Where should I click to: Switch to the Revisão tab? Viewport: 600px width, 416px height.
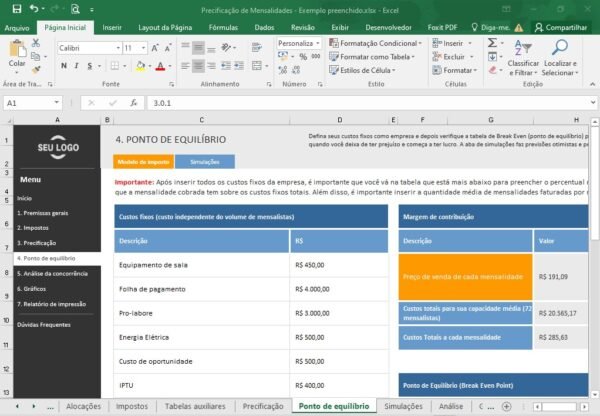pyautogui.click(x=303, y=28)
